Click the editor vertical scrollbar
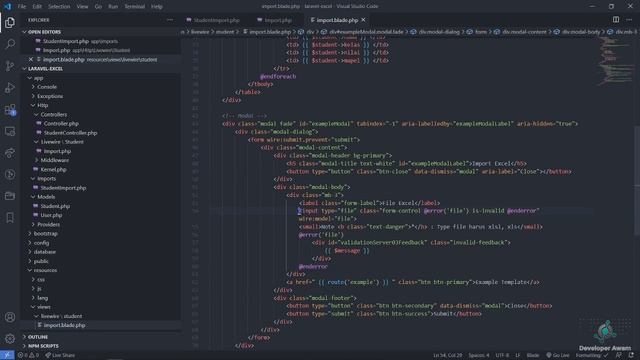 pyautogui.click(x=637, y=180)
